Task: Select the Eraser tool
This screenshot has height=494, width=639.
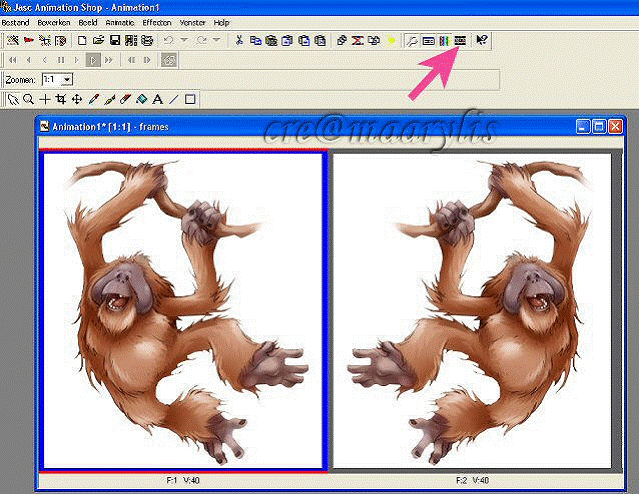Action: (x=126, y=99)
